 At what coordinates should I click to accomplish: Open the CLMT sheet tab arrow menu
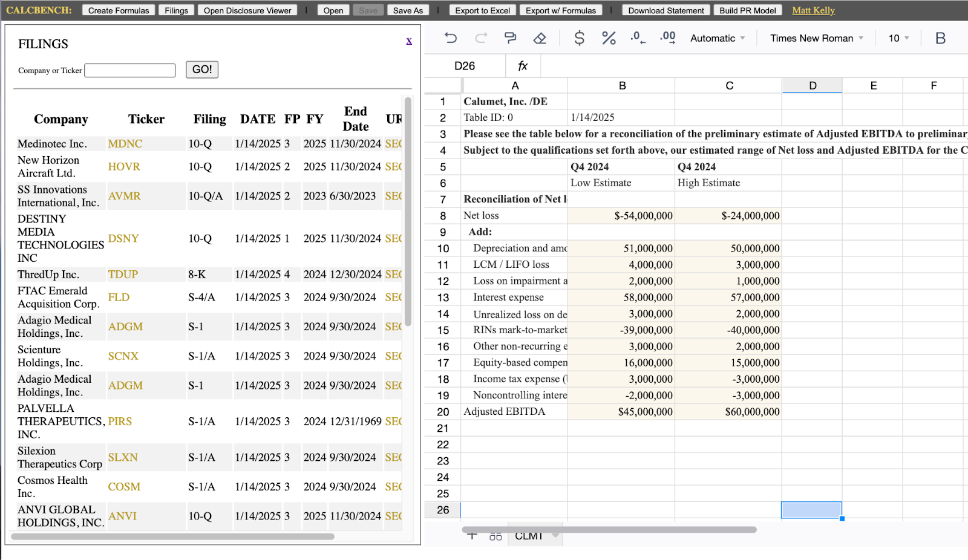pos(555,536)
